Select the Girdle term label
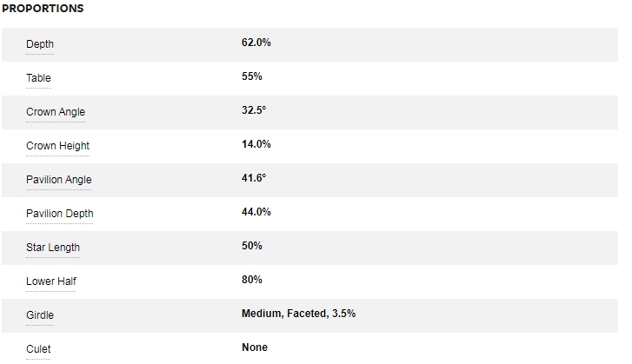The image size is (632, 364). tap(40, 315)
